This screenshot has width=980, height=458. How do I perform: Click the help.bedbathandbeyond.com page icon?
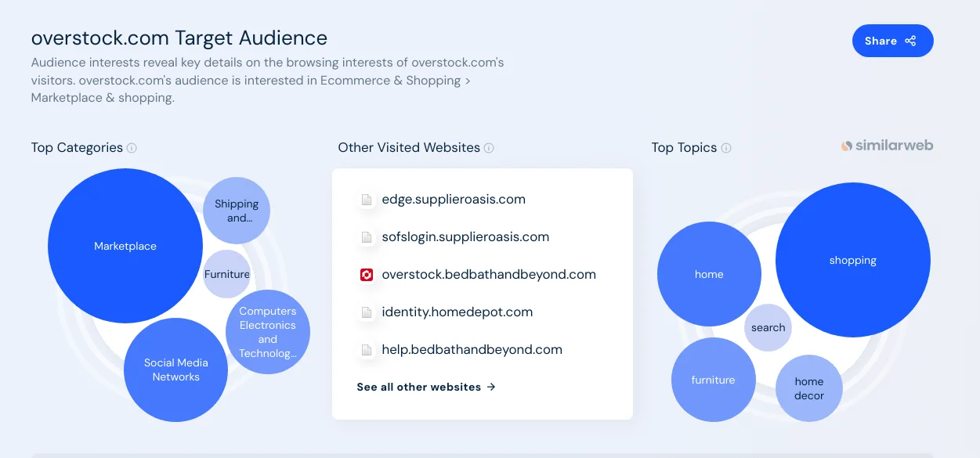point(366,350)
